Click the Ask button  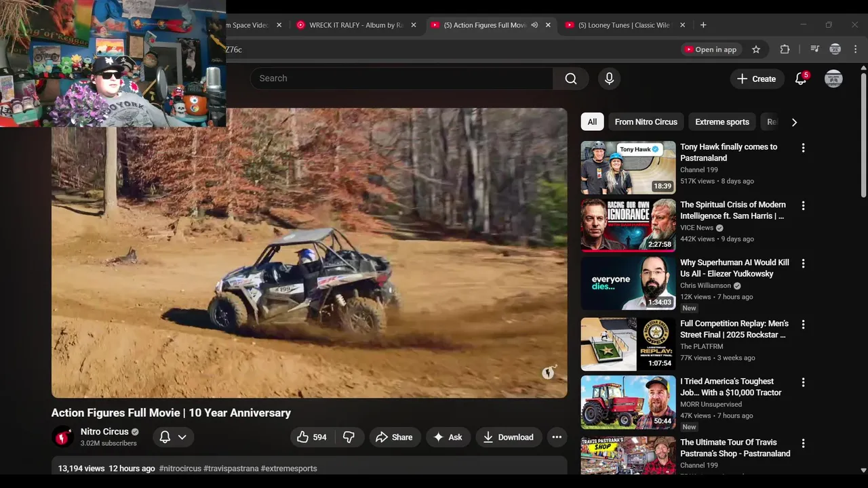pos(448,437)
